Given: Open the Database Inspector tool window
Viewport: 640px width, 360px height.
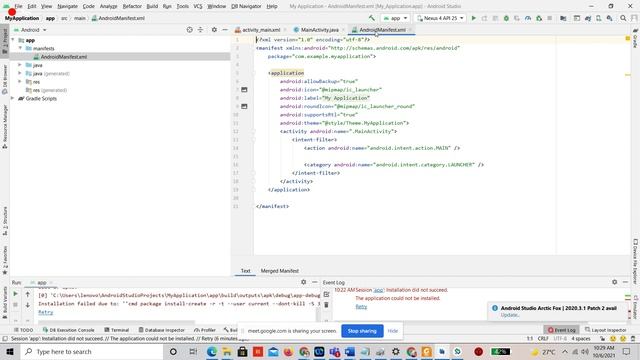Looking at the screenshot, I should pyautogui.click(x=161, y=330).
